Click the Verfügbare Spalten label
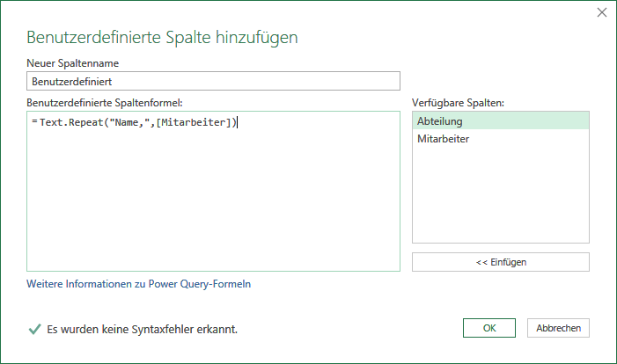 458,103
